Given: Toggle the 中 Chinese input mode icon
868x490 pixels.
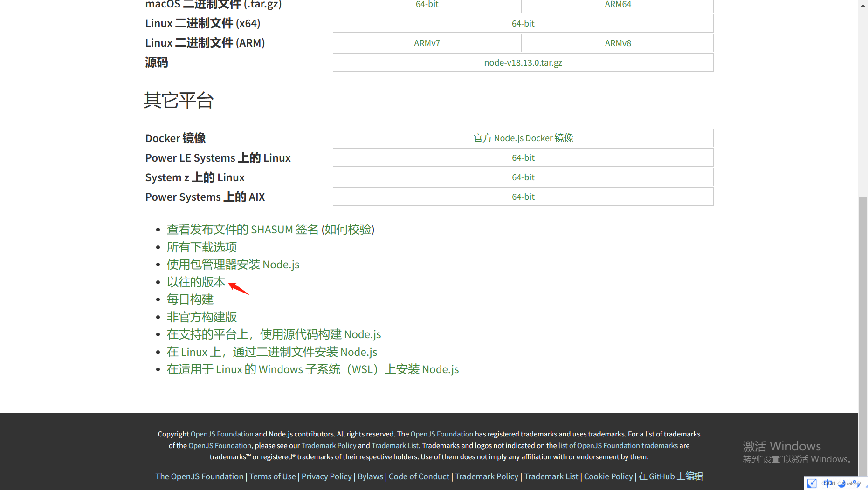Looking at the screenshot, I should [827, 483].
